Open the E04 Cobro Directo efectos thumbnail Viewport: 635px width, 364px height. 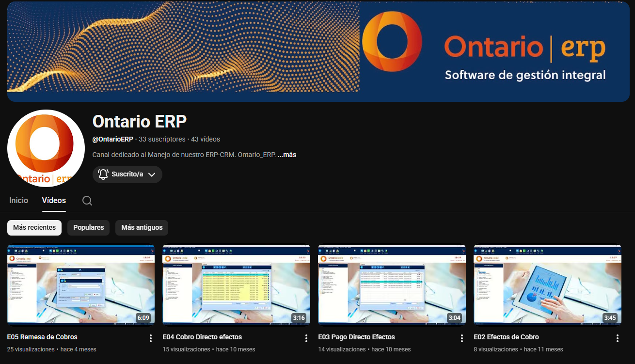237,285
